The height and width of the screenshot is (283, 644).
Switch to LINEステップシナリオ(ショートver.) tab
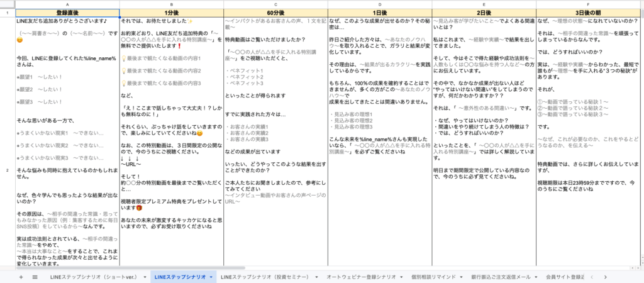(x=93, y=277)
